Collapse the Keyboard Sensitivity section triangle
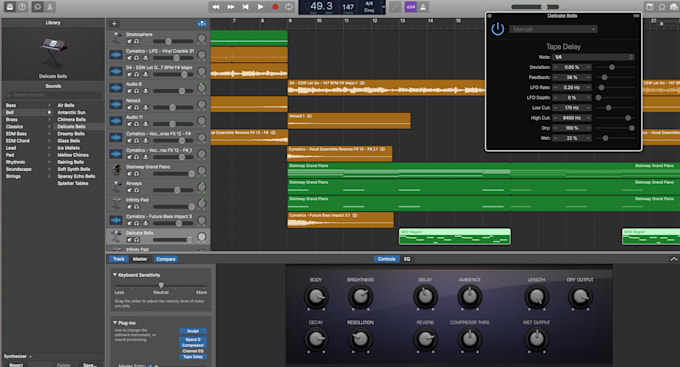The height and width of the screenshot is (367, 680). pyautogui.click(x=115, y=275)
